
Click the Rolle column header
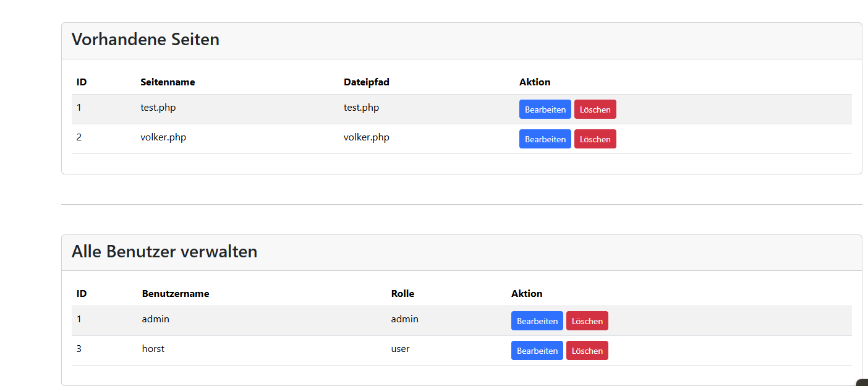[402, 294]
